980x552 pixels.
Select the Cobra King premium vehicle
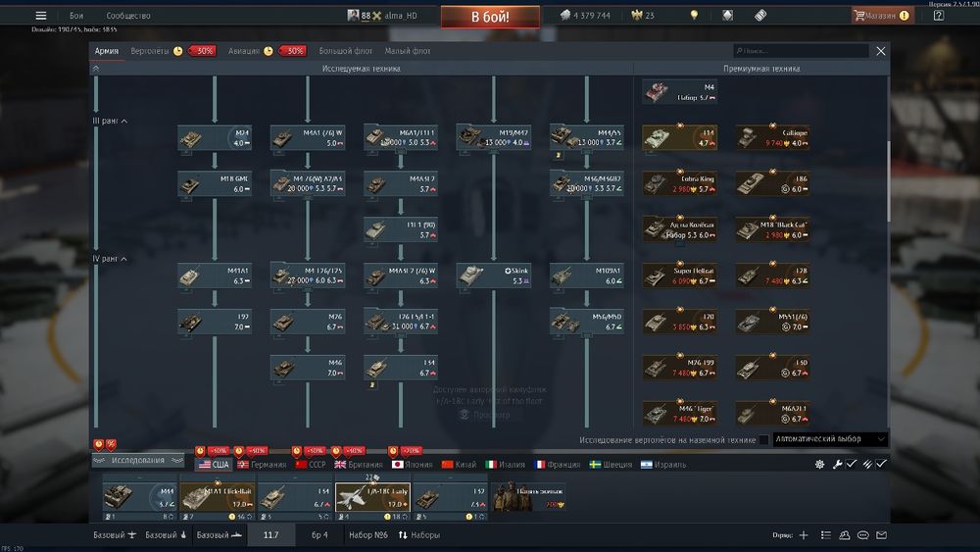pyautogui.click(x=679, y=183)
